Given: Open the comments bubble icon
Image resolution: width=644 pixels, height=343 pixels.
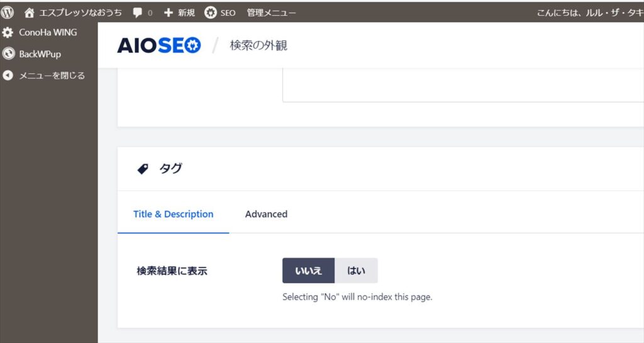Looking at the screenshot, I should tap(138, 13).
